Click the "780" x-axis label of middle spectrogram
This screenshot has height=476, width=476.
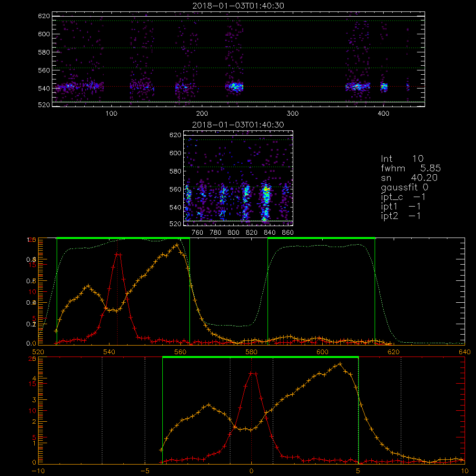216,233
